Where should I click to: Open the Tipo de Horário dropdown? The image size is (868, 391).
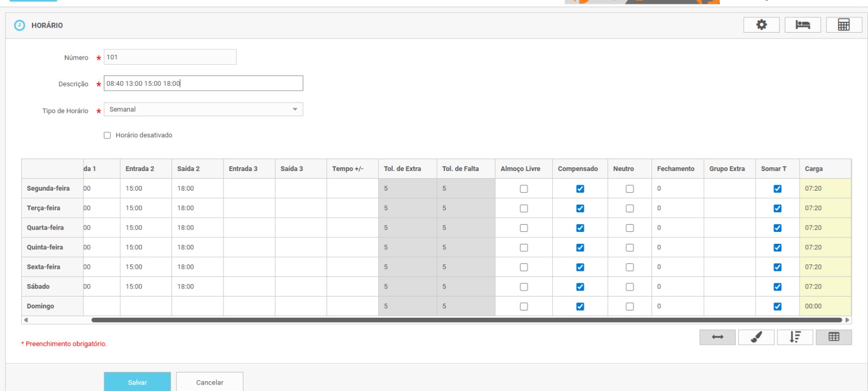pyautogui.click(x=203, y=110)
